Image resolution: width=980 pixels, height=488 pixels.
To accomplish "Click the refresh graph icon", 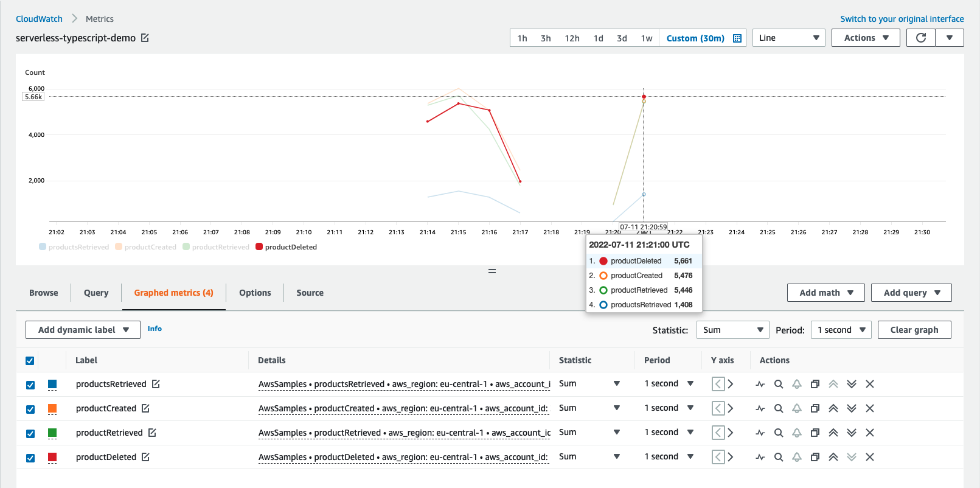I will (921, 38).
